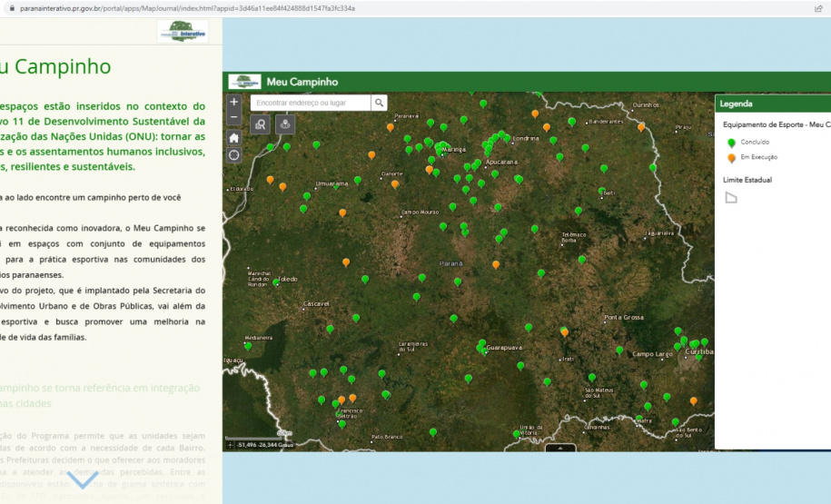Click the blue down chevron to next section

[84, 479]
